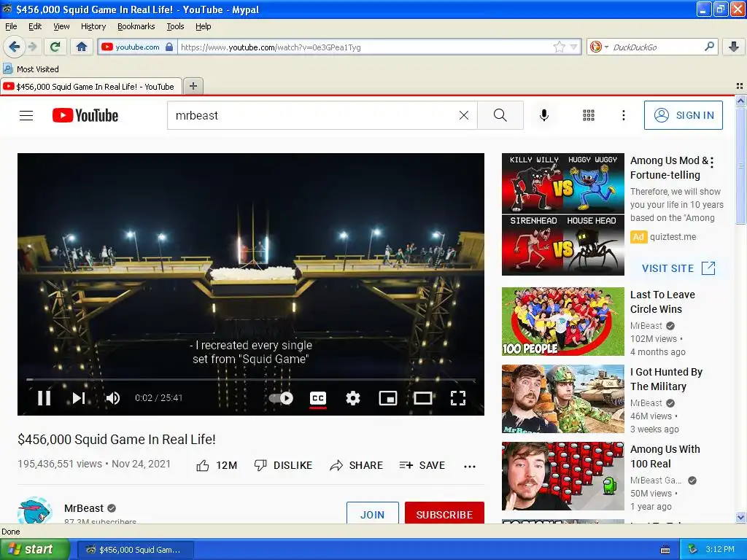Image resolution: width=747 pixels, height=560 pixels.
Task: Click the JOIN channel button
Action: pyautogui.click(x=373, y=514)
